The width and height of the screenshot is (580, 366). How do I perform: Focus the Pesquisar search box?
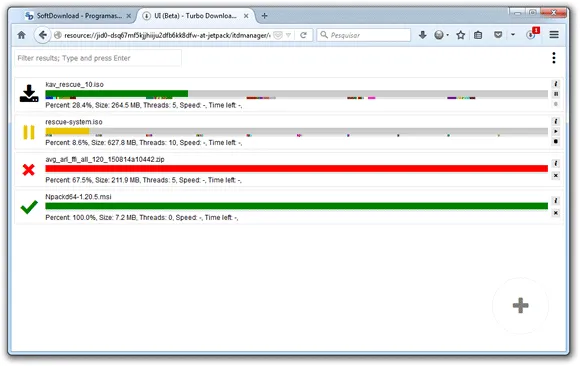(x=364, y=35)
